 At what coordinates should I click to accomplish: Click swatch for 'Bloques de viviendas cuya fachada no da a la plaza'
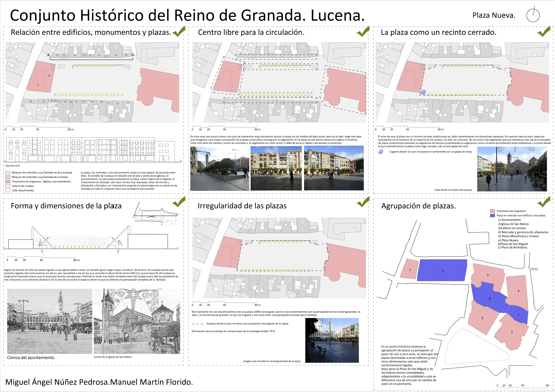pyautogui.click(x=8, y=173)
